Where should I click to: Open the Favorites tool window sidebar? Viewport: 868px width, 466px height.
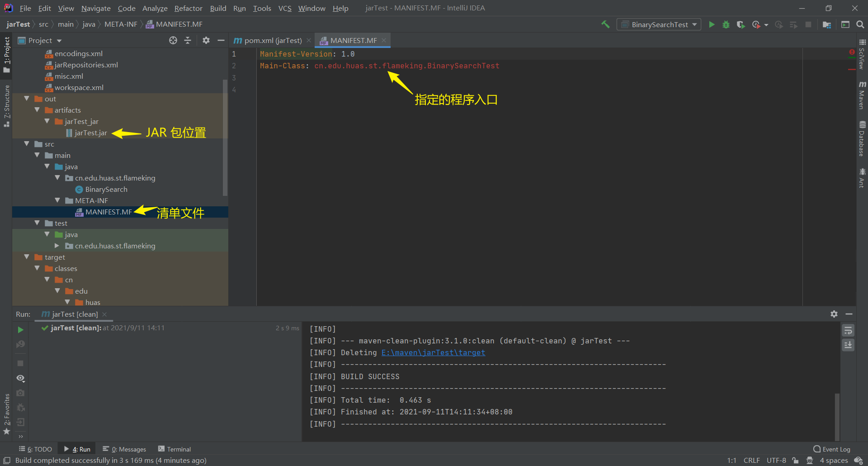(6, 414)
